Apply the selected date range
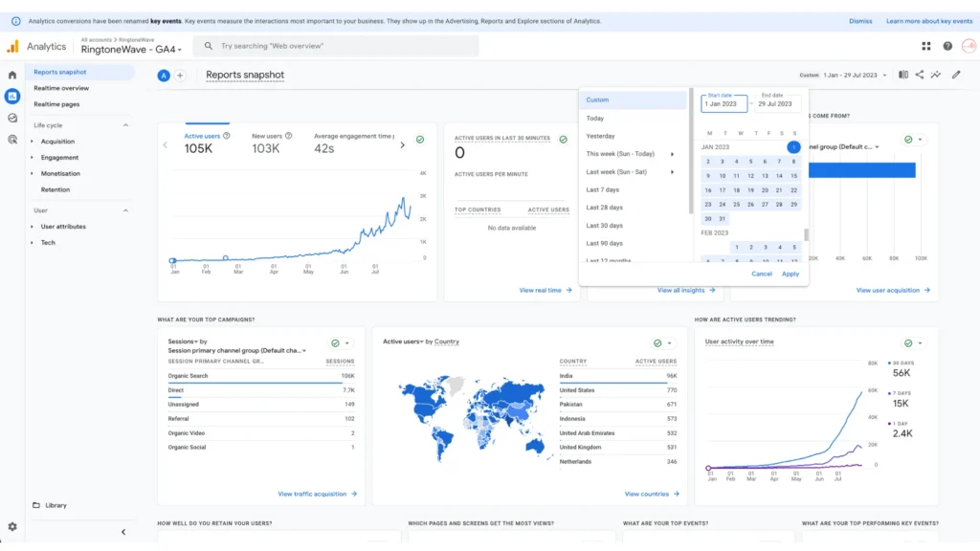This screenshot has width=980, height=551. point(790,274)
